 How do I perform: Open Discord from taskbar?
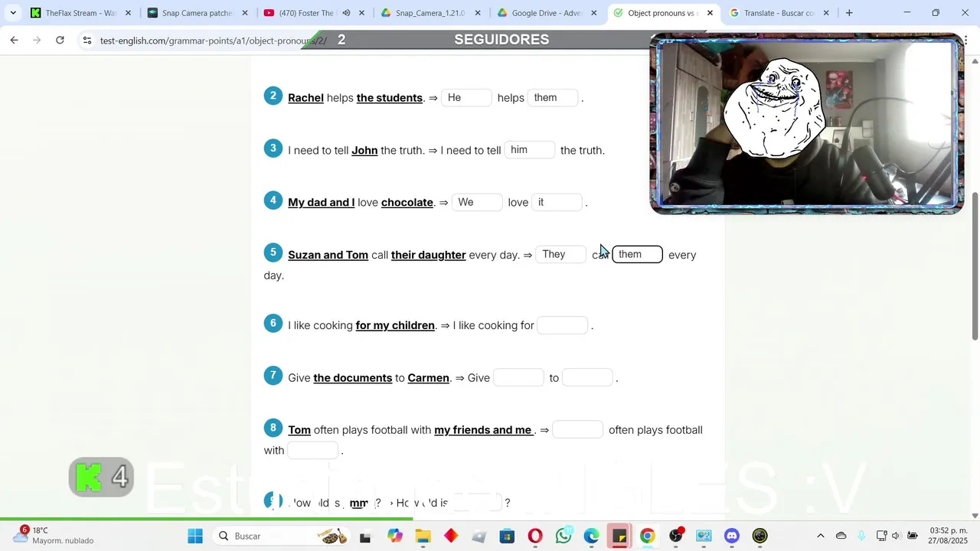[732, 536]
